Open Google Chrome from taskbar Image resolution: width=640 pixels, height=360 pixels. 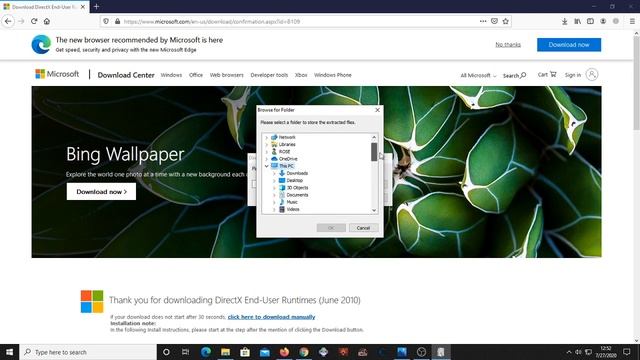(x=304, y=352)
